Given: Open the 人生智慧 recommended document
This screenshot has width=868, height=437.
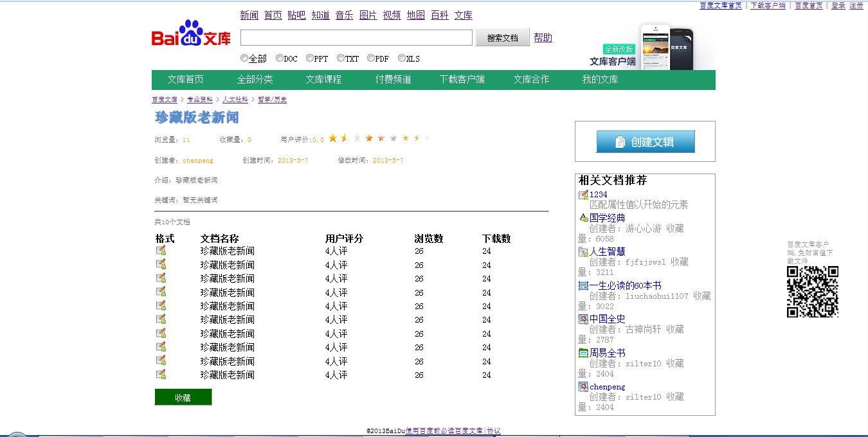Looking at the screenshot, I should tap(608, 251).
